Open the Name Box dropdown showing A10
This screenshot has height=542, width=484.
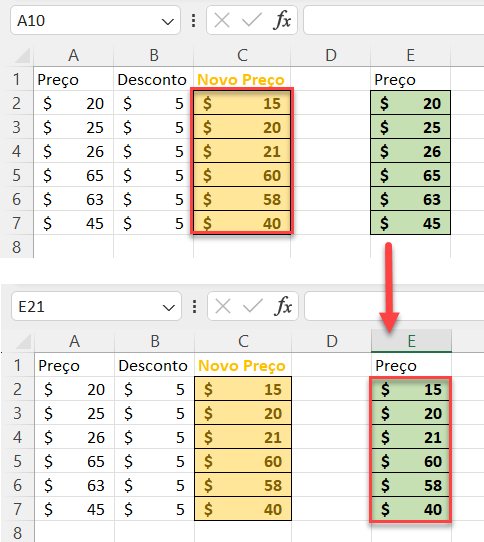pos(168,21)
